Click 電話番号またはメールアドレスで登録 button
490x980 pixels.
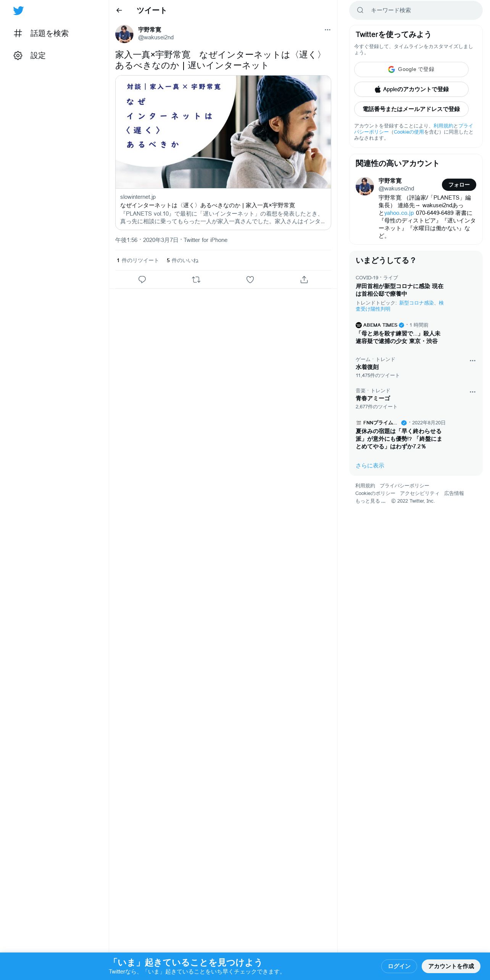(411, 109)
